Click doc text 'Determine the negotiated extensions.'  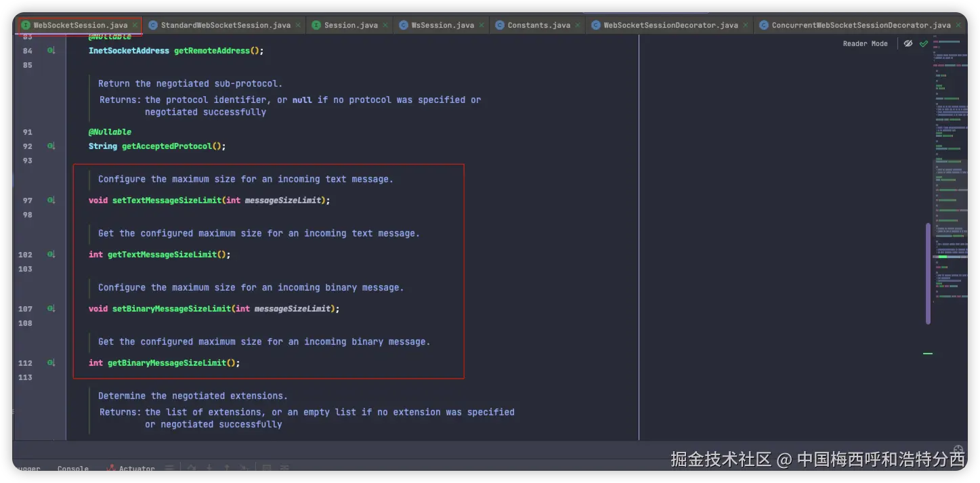coord(193,396)
